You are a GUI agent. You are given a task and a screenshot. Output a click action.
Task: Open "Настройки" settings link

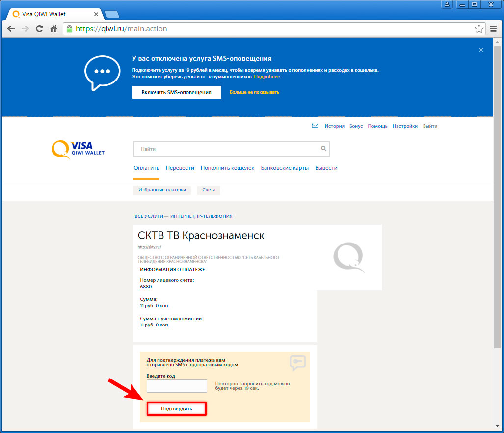pyautogui.click(x=405, y=126)
